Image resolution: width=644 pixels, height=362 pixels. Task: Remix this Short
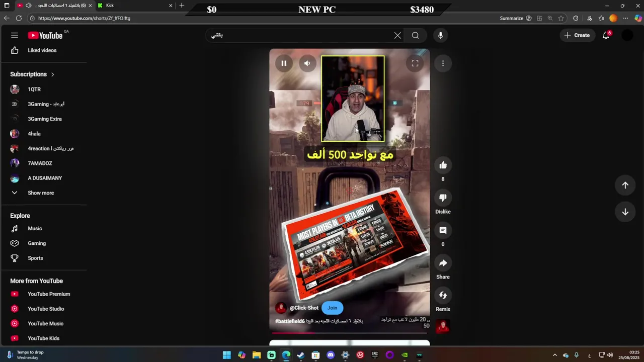(x=443, y=296)
